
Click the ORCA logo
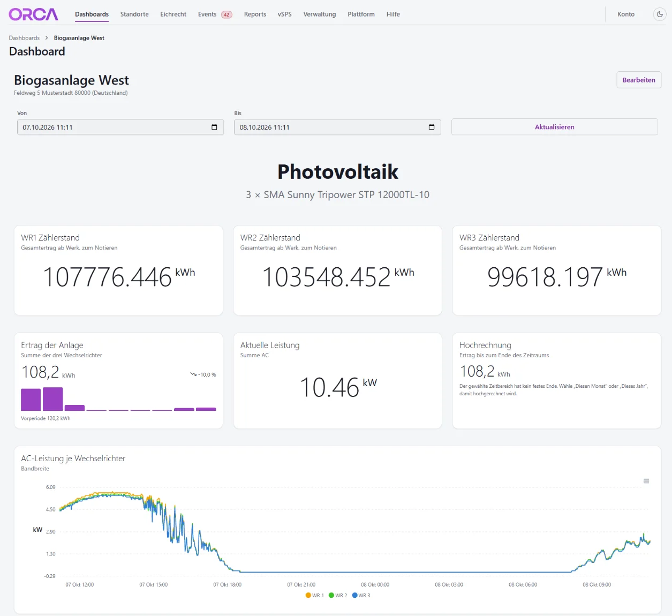(x=33, y=14)
